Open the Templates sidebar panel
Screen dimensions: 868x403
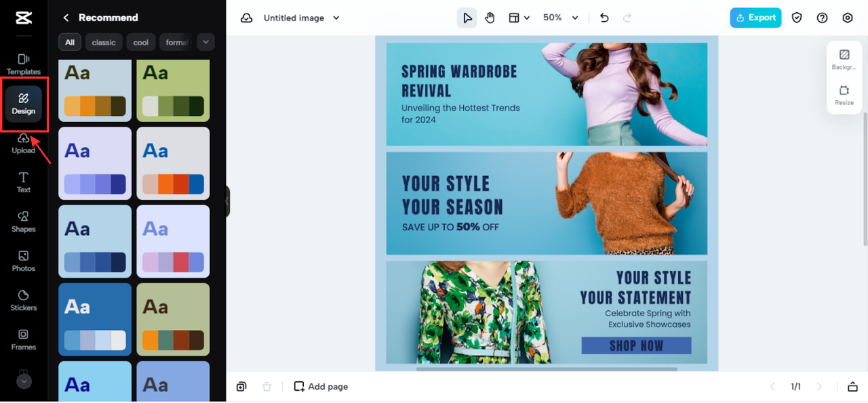pos(24,64)
